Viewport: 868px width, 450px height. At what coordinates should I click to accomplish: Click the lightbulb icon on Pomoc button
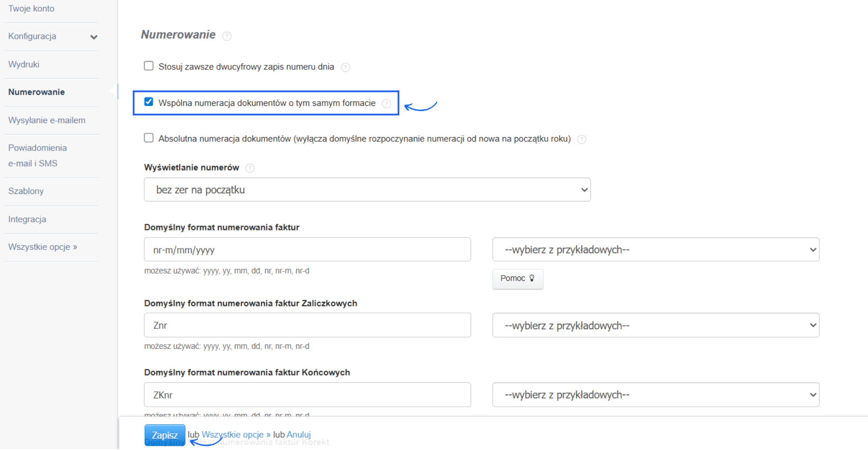[x=532, y=278]
